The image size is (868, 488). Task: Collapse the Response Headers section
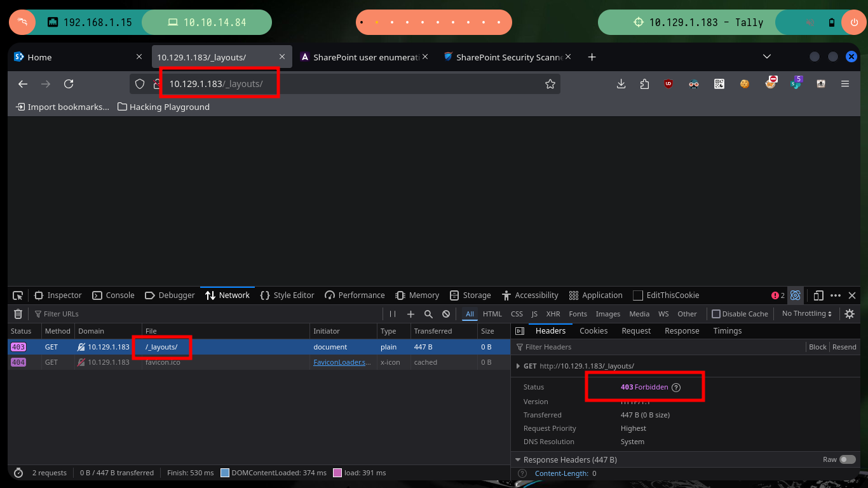517,459
